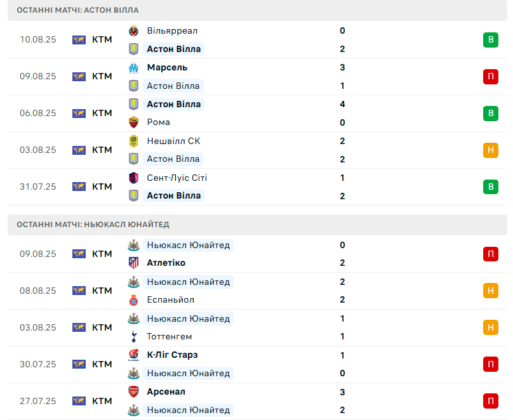This screenshot has width=513, height=420.
Task: Click the St. Louis City crest icon
Action: click(133, 178)
